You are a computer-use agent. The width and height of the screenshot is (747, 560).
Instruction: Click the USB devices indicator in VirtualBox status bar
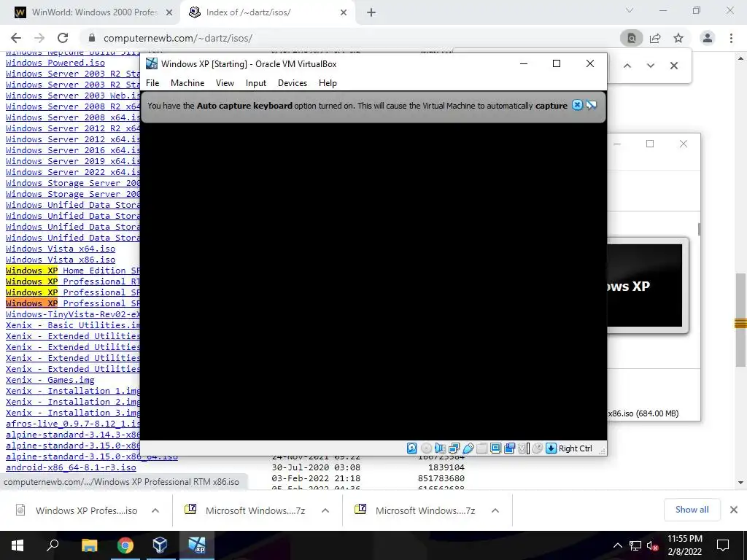[x=468, y=448]
